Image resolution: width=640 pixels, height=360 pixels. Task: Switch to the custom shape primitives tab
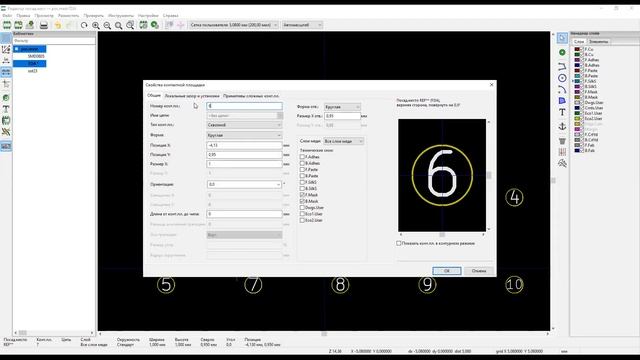pyautogui.click(x=251, y=96)
